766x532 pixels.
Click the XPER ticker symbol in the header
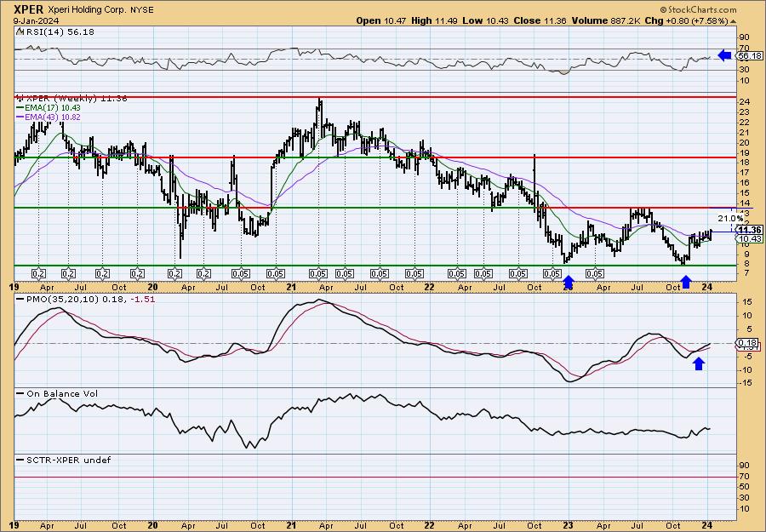pyautogui.click(x=29, y=9)
